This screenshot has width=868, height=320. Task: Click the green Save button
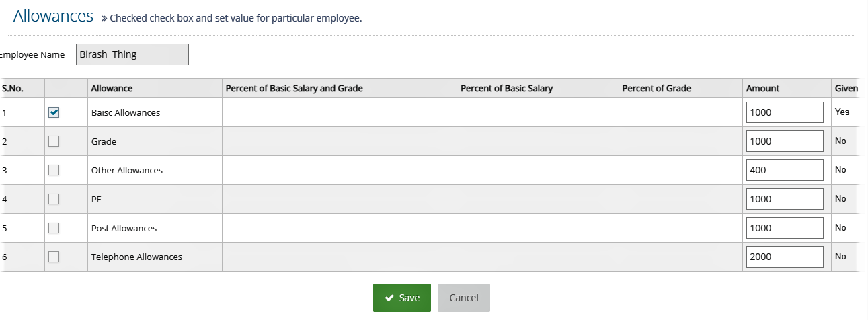click(402, 298)
